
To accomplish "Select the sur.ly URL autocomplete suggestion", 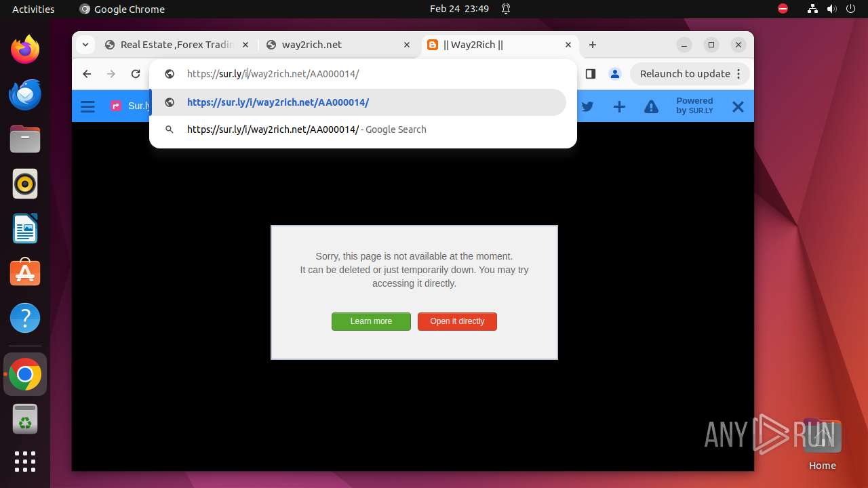I will 358,102.
